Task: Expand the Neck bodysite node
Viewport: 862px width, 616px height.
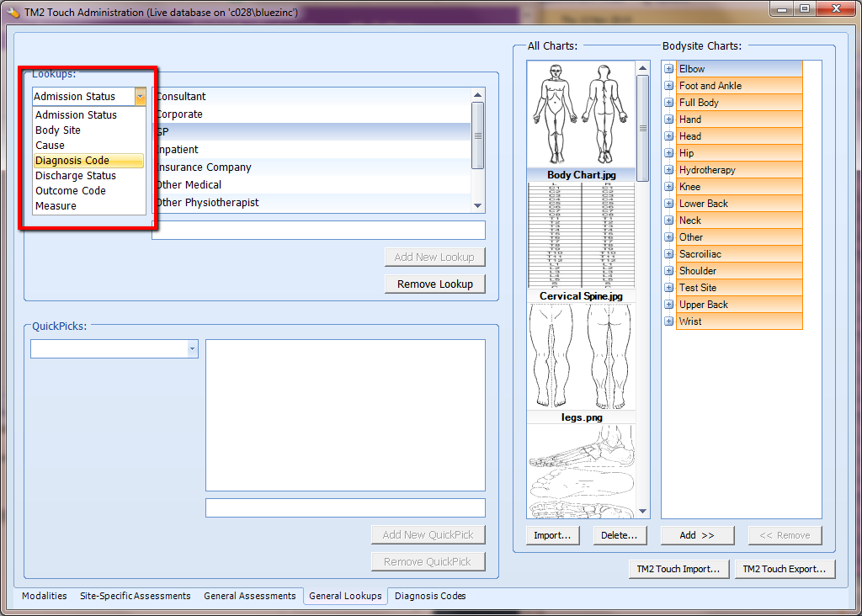Action: [668, 220]
